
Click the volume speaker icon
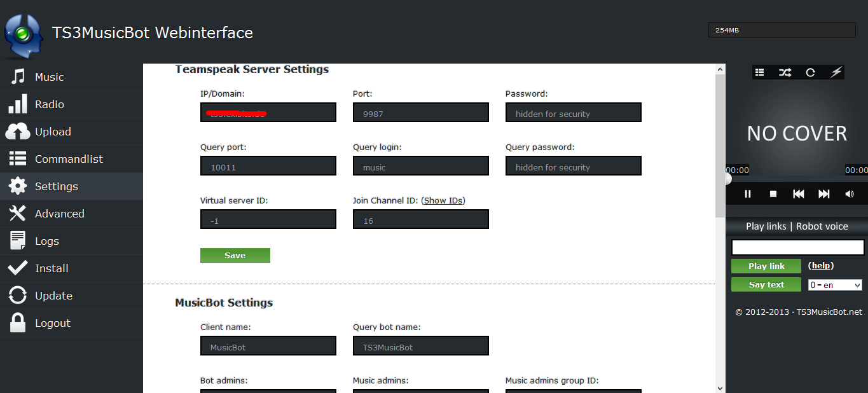(850, 194)
